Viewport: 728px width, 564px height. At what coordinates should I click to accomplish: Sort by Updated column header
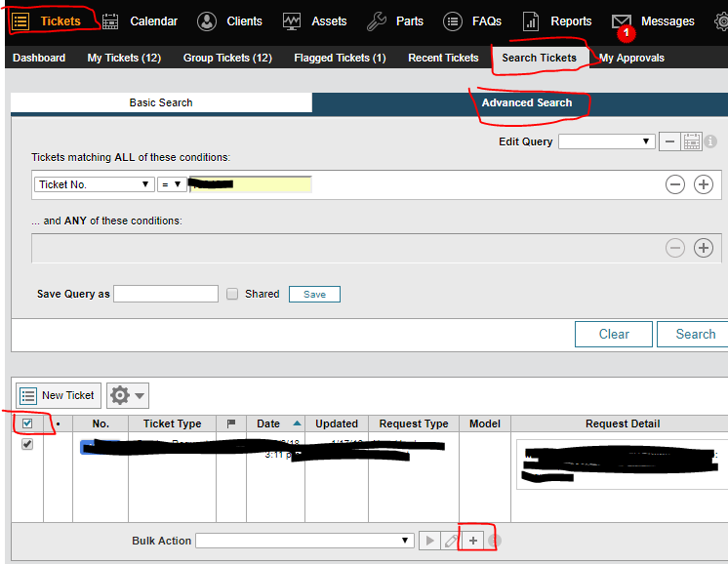click(337, 423)
